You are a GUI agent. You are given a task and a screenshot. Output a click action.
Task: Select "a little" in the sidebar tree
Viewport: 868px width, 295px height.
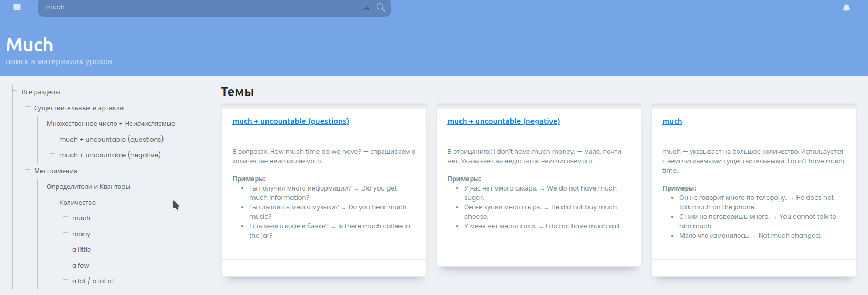[x=81, y=250]
